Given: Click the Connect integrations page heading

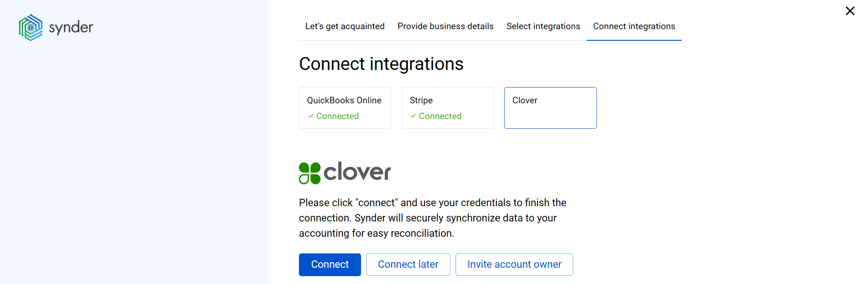Looking at the screenshot, I should (x=381, y=63).
